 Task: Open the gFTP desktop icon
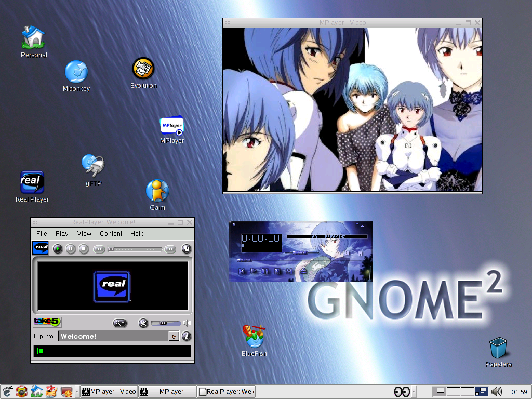pyautogui.click(x=94, y=170)
